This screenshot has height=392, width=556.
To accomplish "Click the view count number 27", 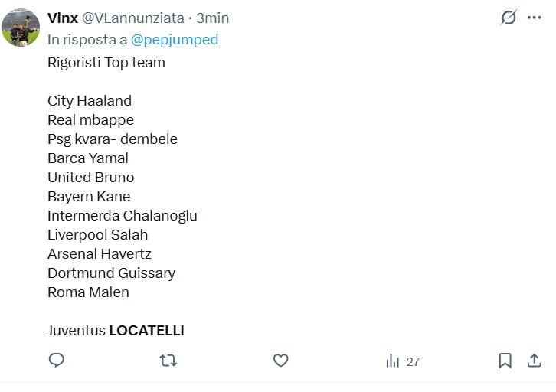I will [413, 361].
